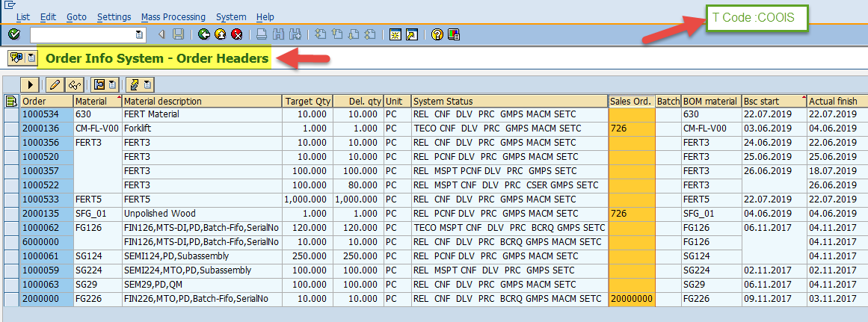
Task: Open the command field history dropdown
Action: click(139, 34)
